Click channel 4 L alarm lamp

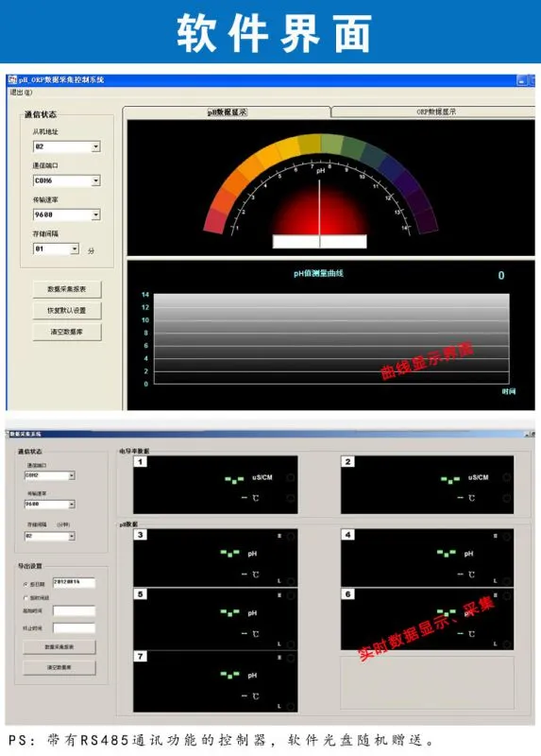506,581
